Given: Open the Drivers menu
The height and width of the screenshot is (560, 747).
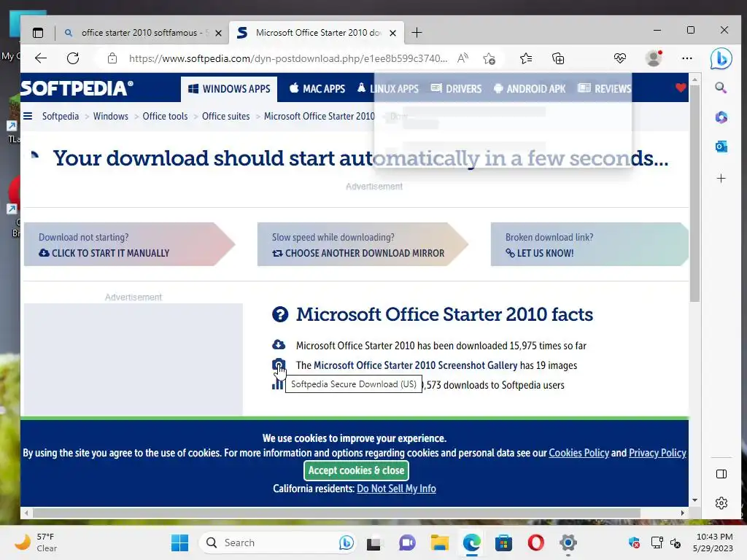Looking at the screenshot, I should tap(457, 89).
